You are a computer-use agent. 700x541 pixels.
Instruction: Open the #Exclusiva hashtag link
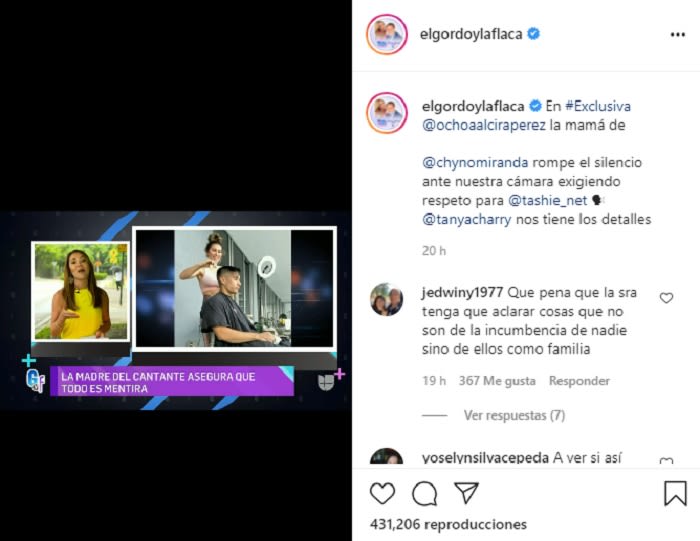(598, 106)
